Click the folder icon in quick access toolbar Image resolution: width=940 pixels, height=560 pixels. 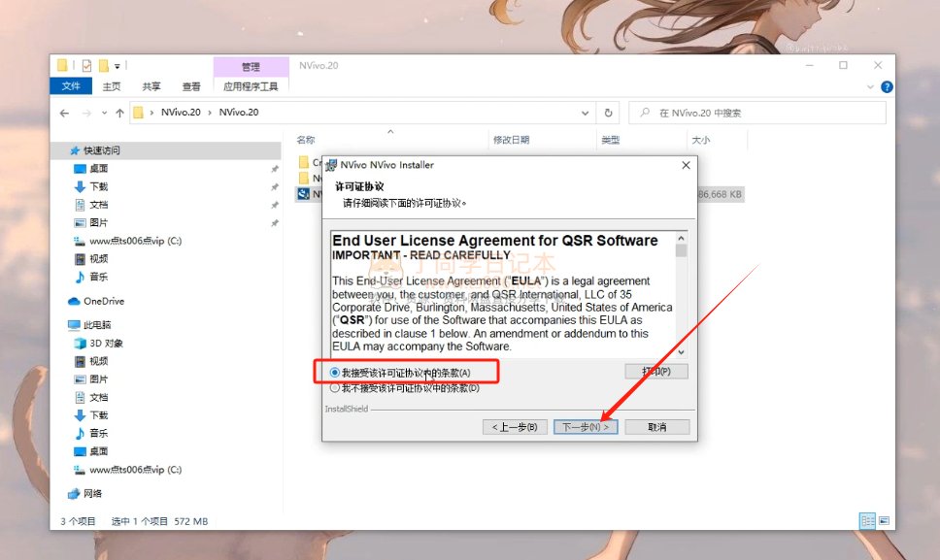pos(62,65)
